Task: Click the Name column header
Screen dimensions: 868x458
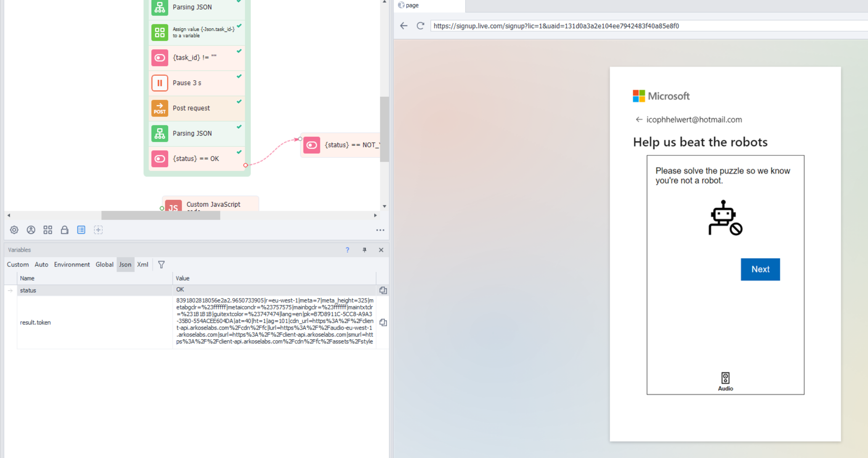Action: (x=95, y=278)
